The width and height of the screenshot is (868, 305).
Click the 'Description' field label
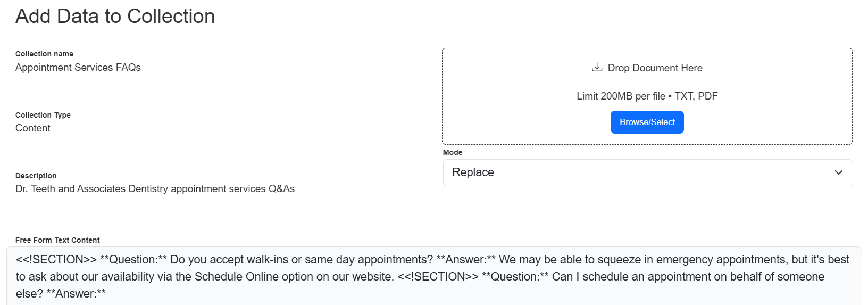[x=36, y=176]
